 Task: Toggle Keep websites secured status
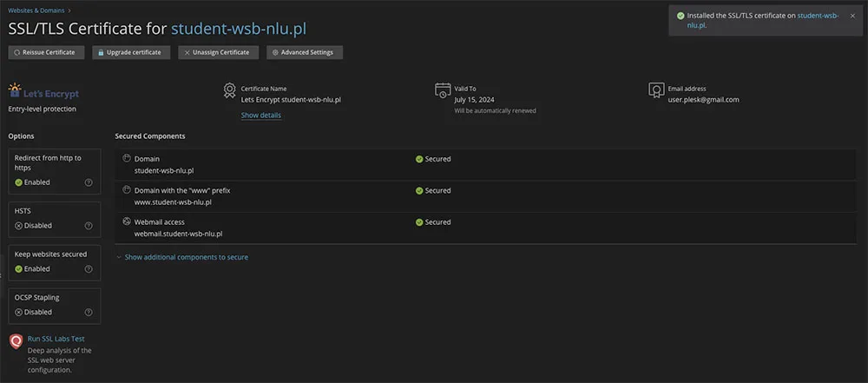click(33, 269)
